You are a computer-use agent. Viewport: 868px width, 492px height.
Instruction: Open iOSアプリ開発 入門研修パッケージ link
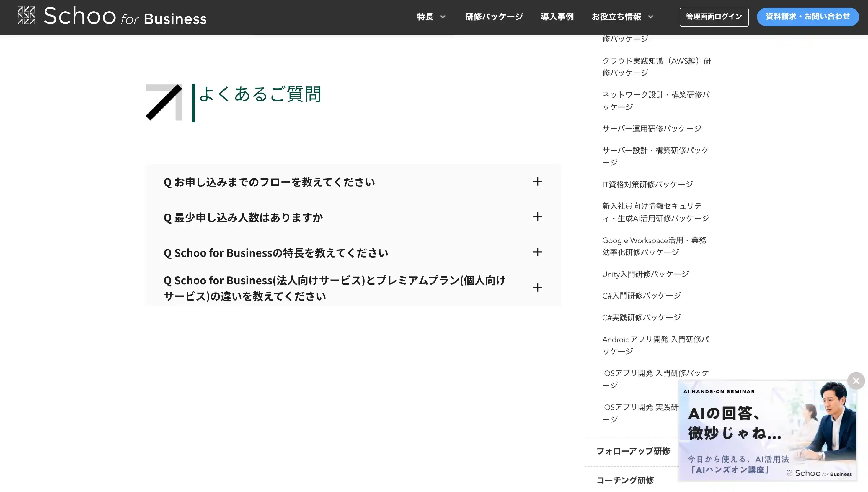(655, 379)
